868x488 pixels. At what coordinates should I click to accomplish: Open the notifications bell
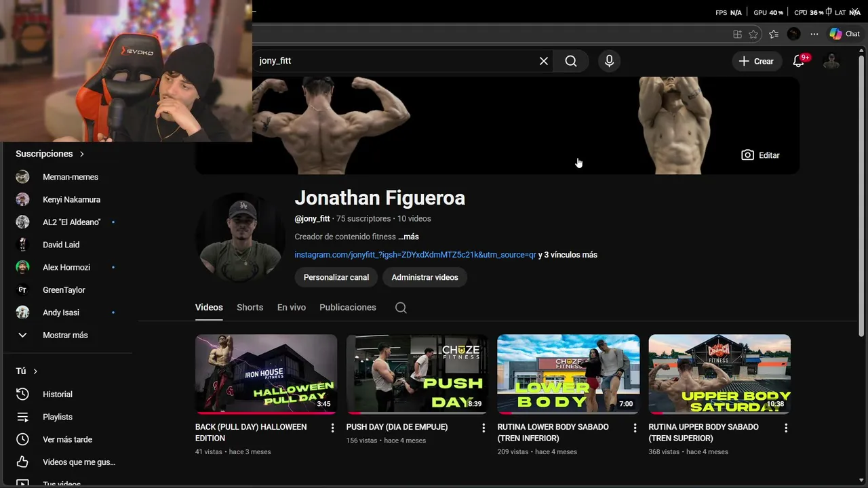[x=799, y=61]
